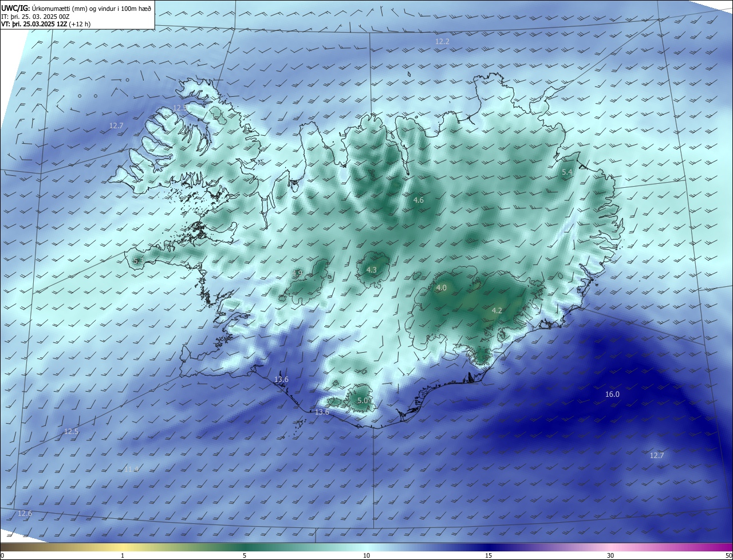733x560 pixels.
Task: Click the 10 tick on the colour scale
Action: [x=366, y=555]
